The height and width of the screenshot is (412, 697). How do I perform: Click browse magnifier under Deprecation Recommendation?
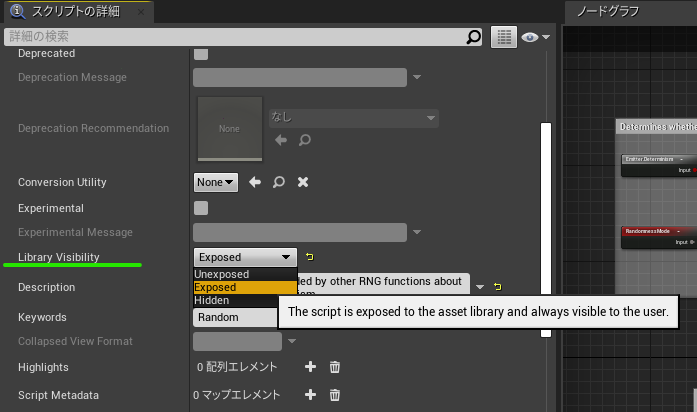(304, 140)
